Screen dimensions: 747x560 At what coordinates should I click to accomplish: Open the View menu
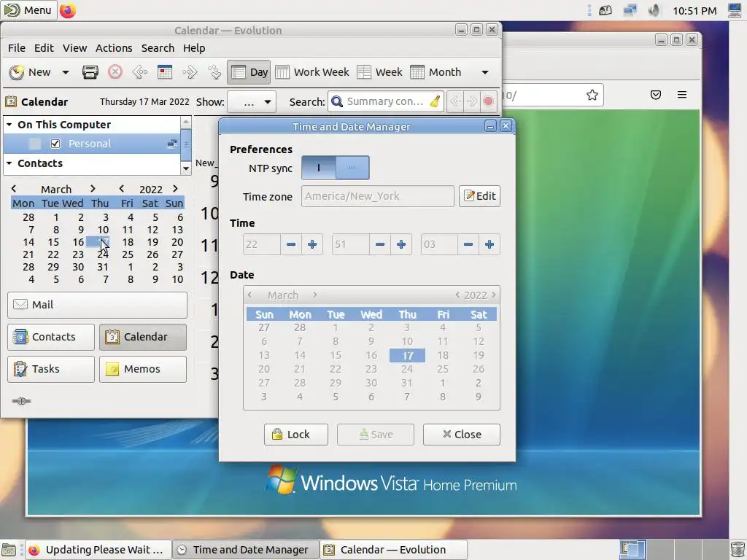tap(75, 47)
